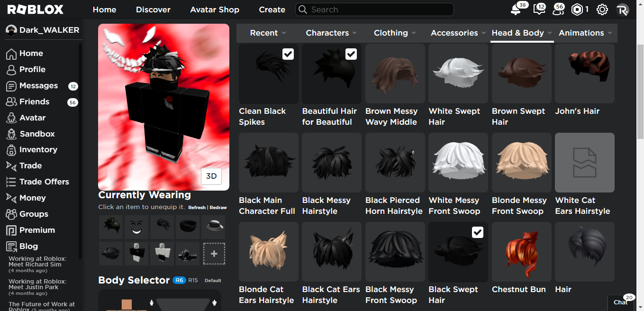
Task: Focus the Search field
Action: pyautogui.click(x=374, y=9)
